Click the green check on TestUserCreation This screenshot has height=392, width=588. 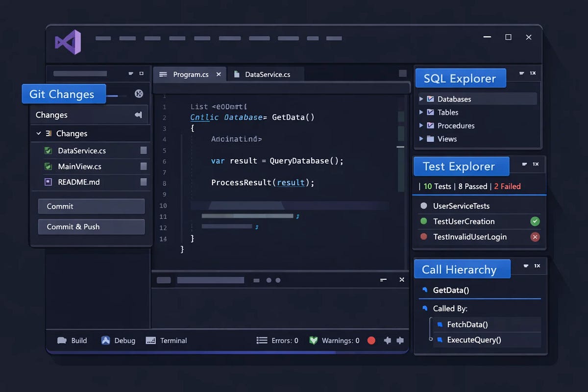coord(535,221)
